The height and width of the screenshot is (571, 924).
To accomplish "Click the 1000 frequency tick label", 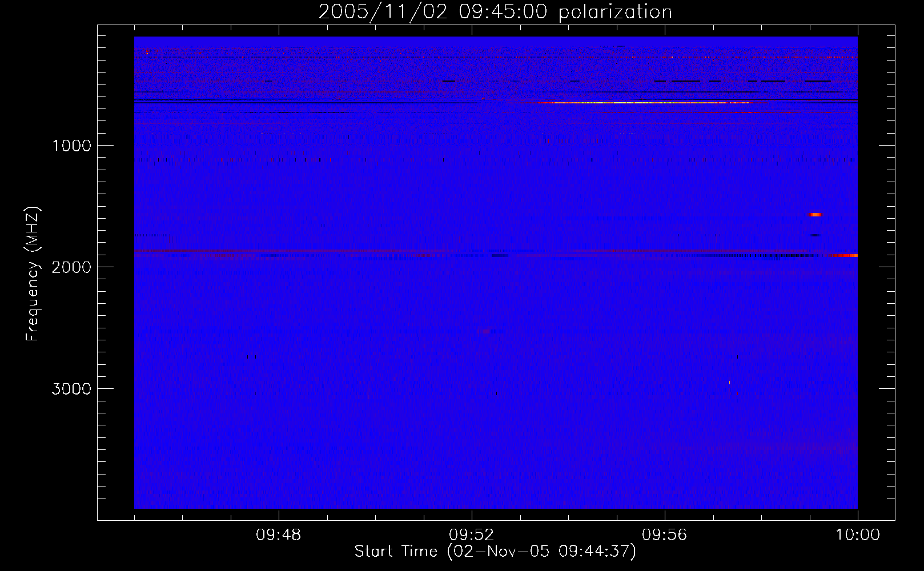I will [71, 146].
